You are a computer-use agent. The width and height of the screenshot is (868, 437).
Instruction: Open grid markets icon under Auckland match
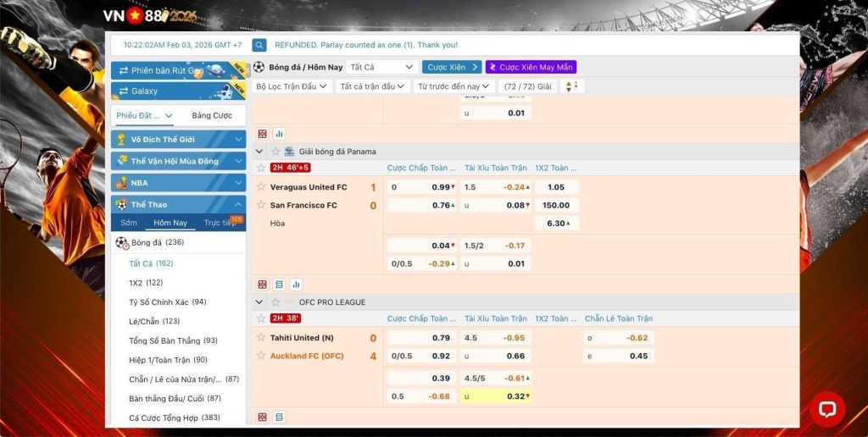263,417
